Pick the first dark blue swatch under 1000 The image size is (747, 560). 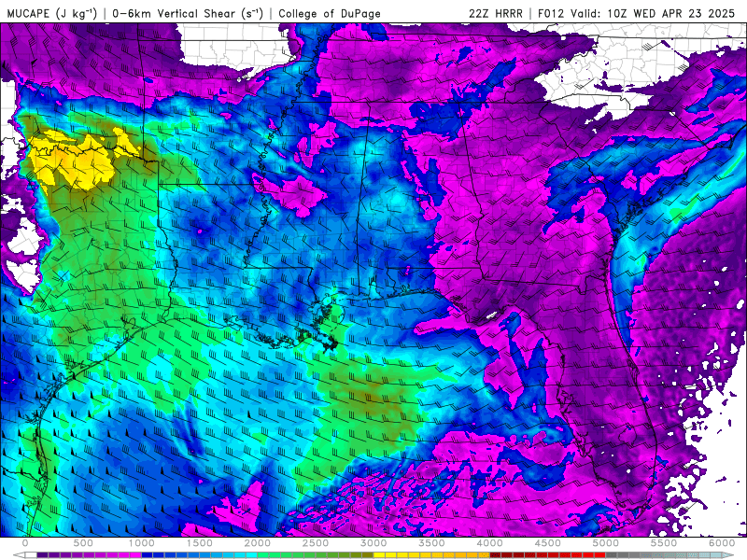pos(148,555)
